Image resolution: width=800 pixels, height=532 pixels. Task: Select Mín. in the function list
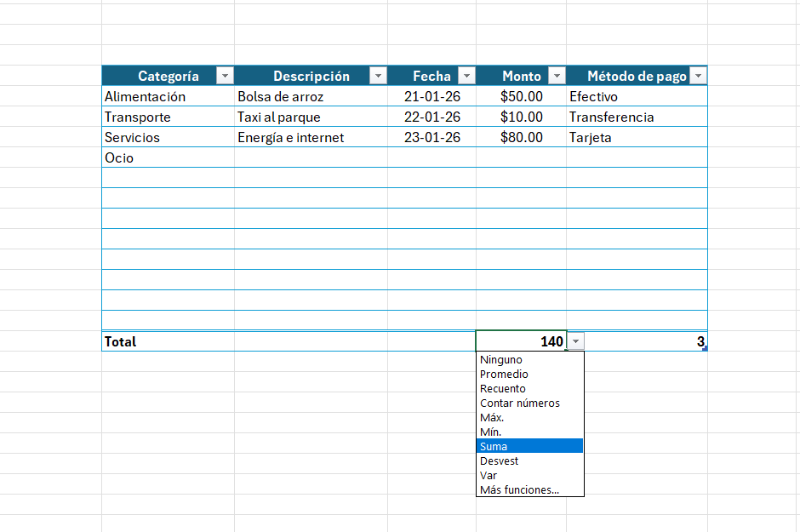click(491, 432)
